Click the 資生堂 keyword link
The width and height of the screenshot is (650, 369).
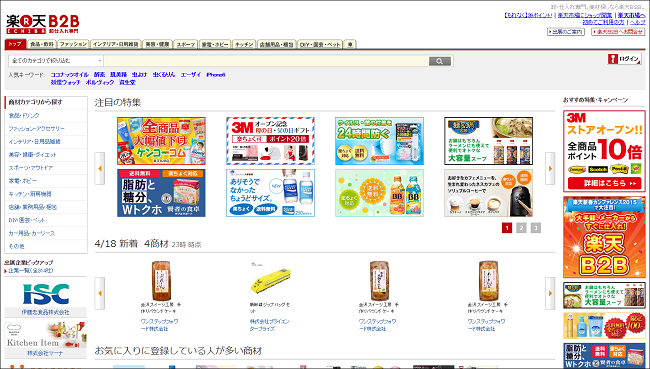coord(127,83)
